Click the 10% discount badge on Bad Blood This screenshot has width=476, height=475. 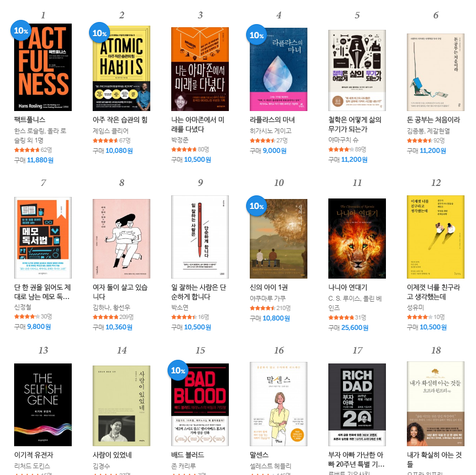[178, 370]
